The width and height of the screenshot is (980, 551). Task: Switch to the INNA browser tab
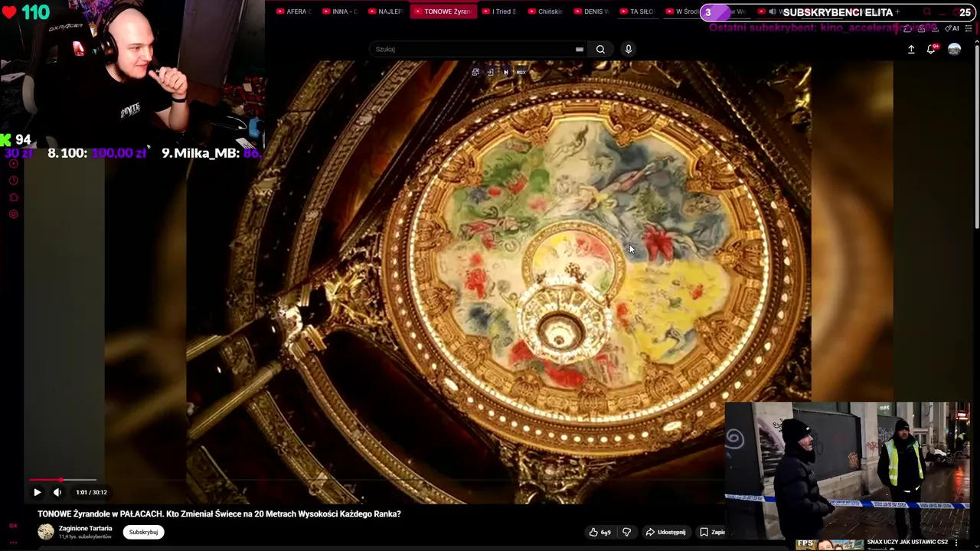coord(340,11)
